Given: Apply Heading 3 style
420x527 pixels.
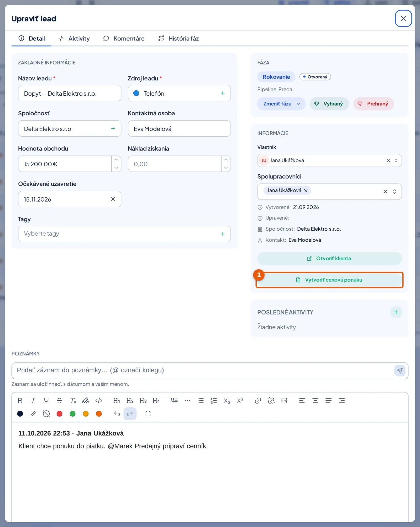Looking at the screenshot, I should tap(143, 401).
